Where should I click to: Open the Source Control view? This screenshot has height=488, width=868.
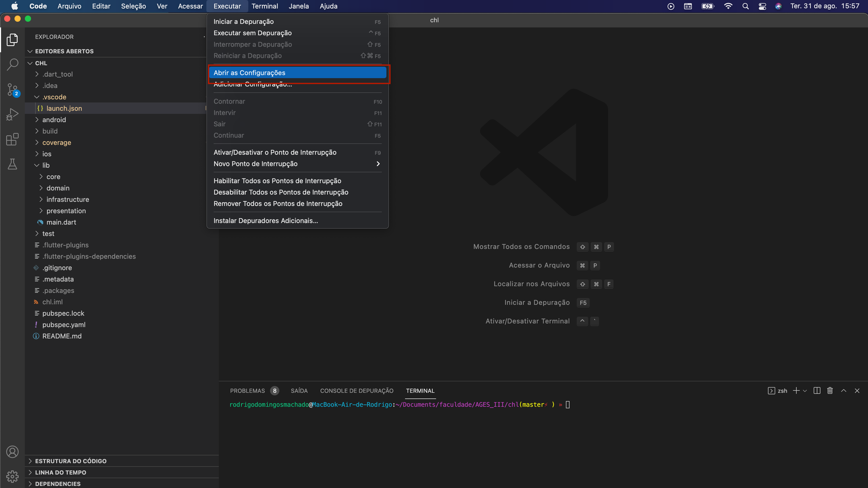click(x=12, y=89)
